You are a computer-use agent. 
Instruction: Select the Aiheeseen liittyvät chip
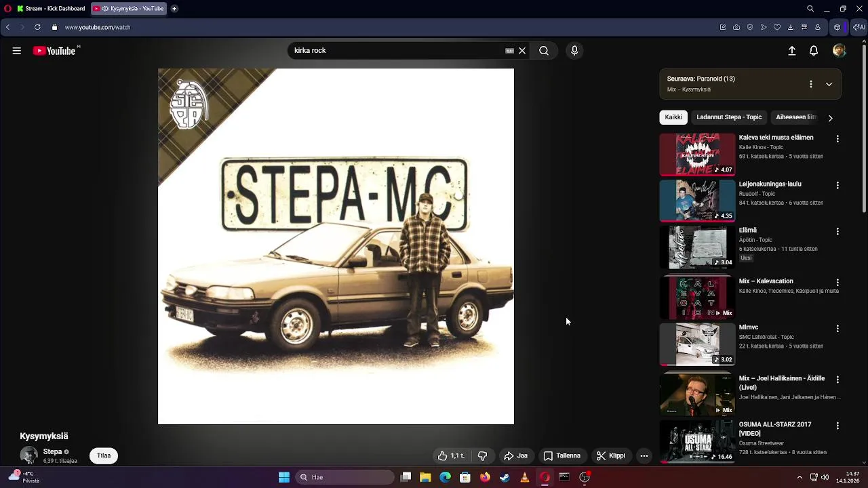(x=796, y=117)
